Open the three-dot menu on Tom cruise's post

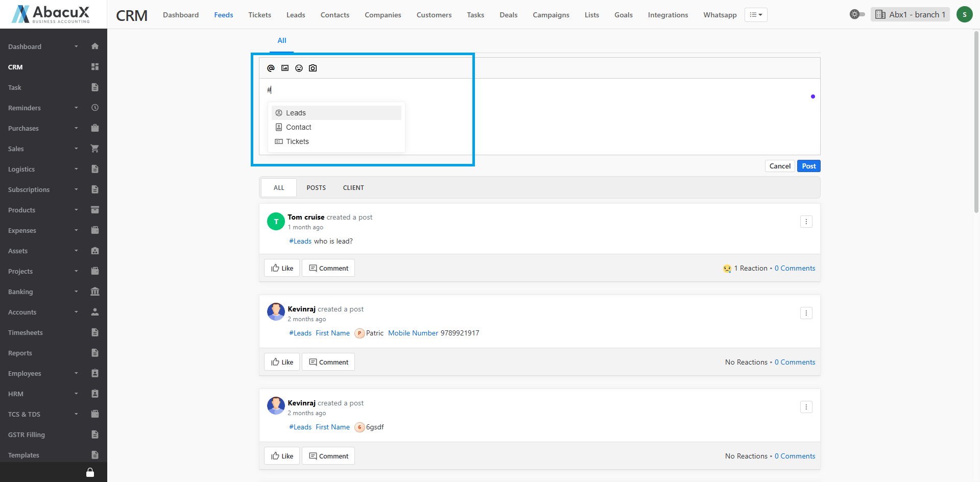(x=806, y=222)
